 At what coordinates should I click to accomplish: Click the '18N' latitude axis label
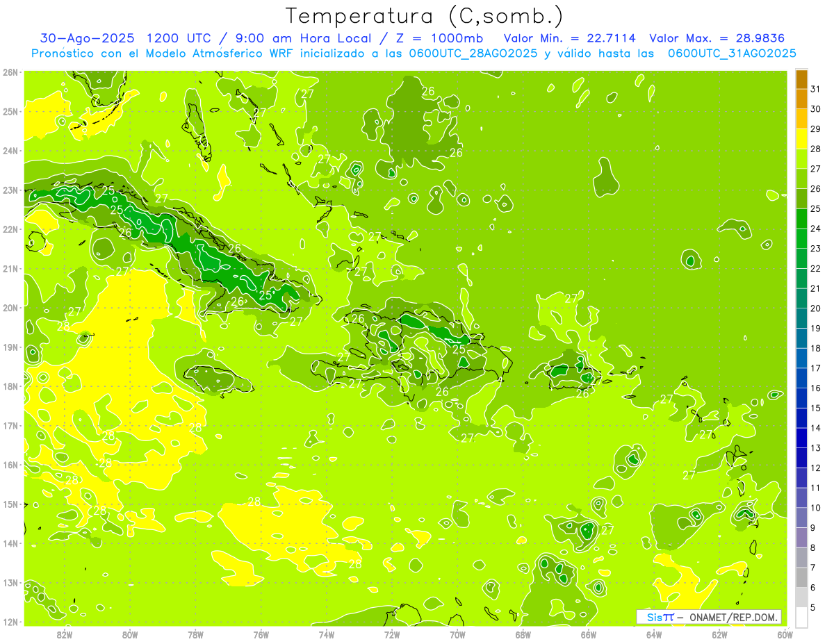click(x=10, y=386)
